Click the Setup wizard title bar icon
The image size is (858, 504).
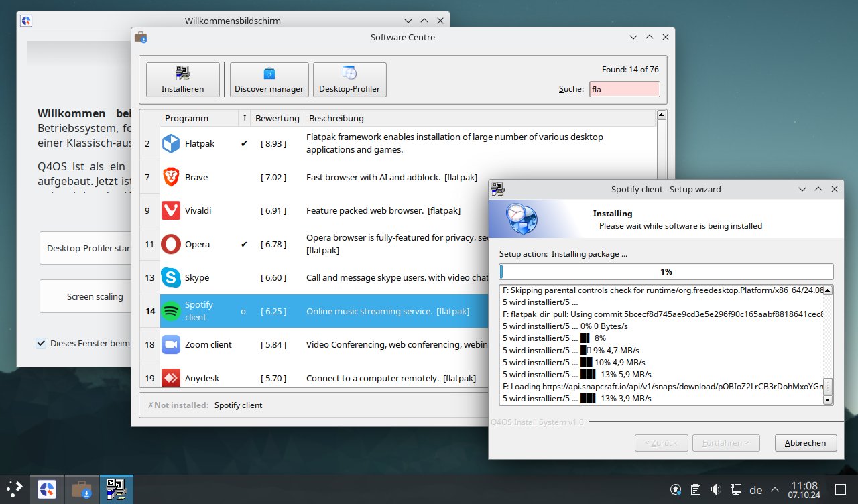[497, 189]
